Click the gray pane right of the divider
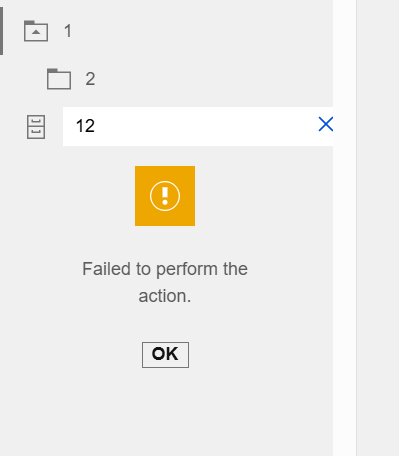The height and width of the screenshot is (456, 399). [378, 228]
